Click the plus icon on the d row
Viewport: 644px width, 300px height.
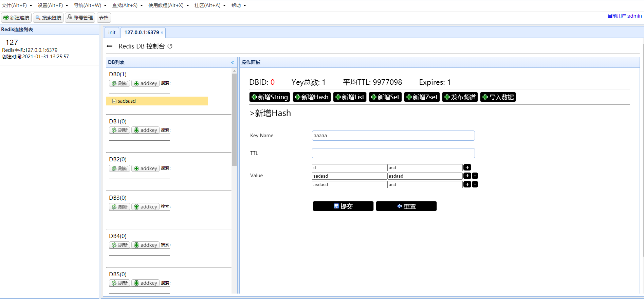[467, 167]
